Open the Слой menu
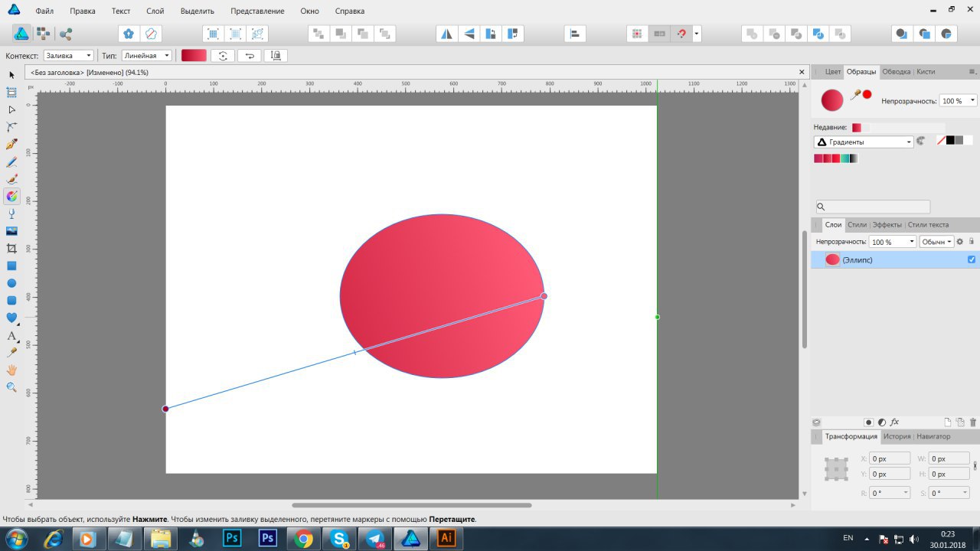980x551 pixels. point(155,11)
